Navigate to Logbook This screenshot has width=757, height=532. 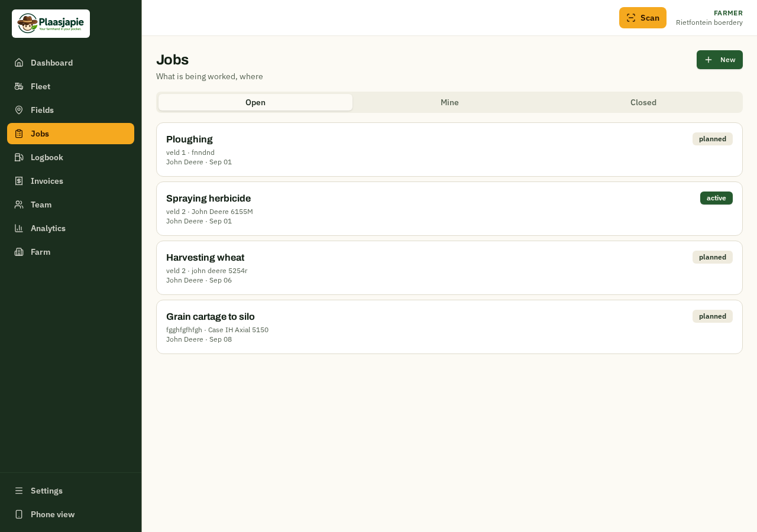[70, 157]
